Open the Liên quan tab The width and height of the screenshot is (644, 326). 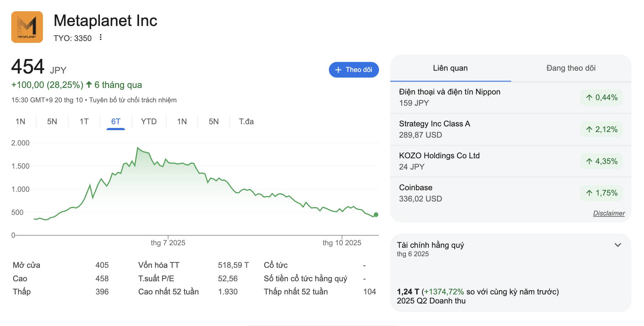[450, 68]
